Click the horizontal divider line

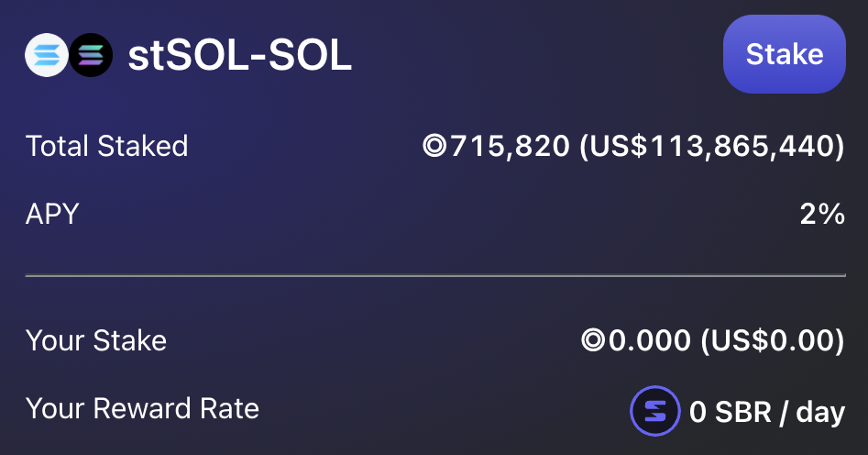[x=434, y=274]
